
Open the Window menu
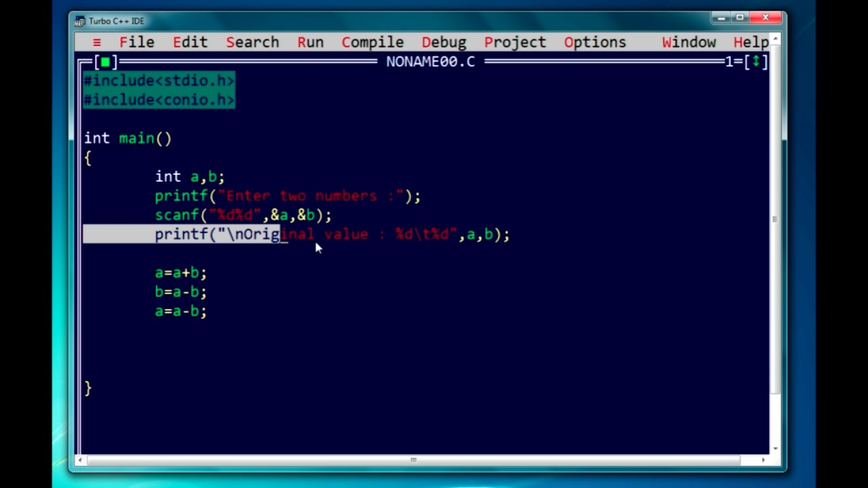tap(689, 42)
